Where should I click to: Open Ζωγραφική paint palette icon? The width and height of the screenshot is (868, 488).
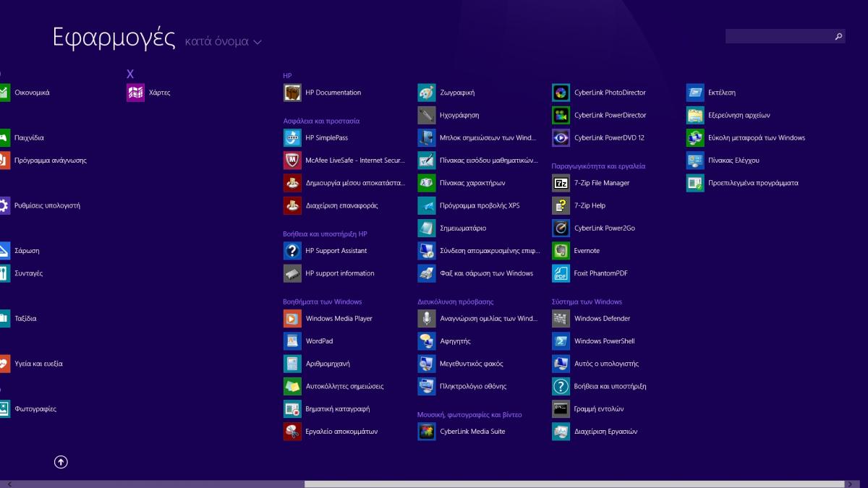pos(427,93)
